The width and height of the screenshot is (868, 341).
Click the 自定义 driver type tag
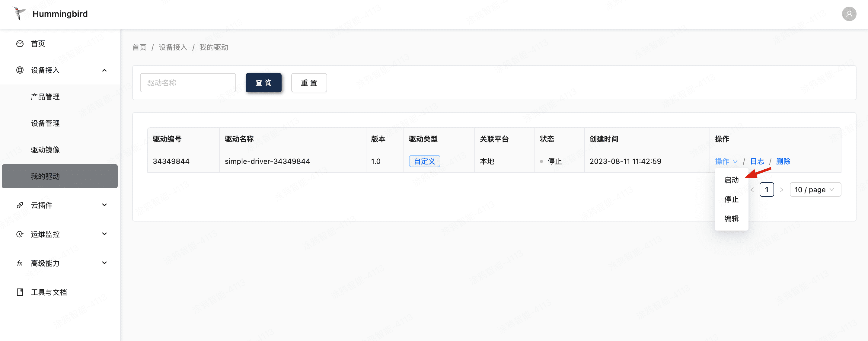pyautogui.click(x=424, y=161)
